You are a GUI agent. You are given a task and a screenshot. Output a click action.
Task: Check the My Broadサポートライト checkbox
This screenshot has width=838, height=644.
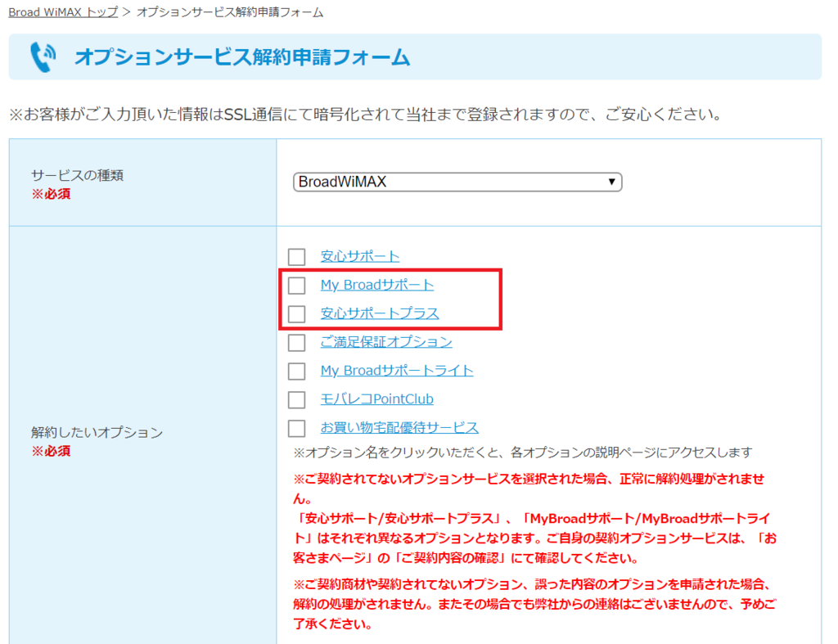tap(296, 371)
